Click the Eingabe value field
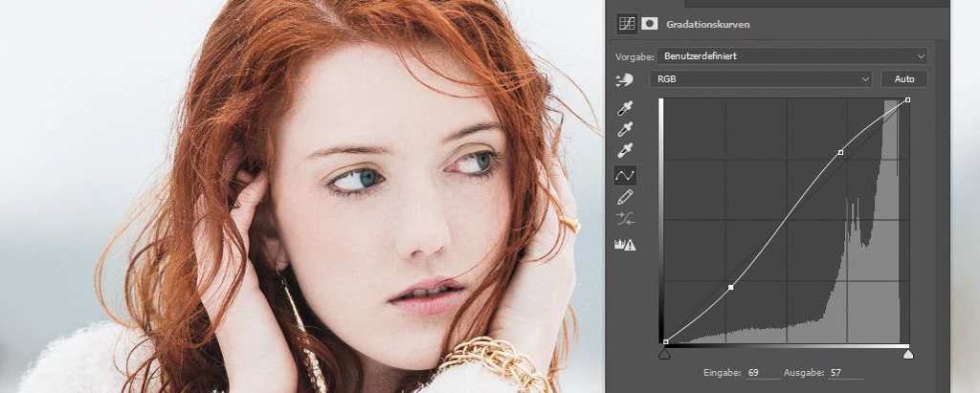The height and width of the screenshot is (393, 980). tap(763, 372)
